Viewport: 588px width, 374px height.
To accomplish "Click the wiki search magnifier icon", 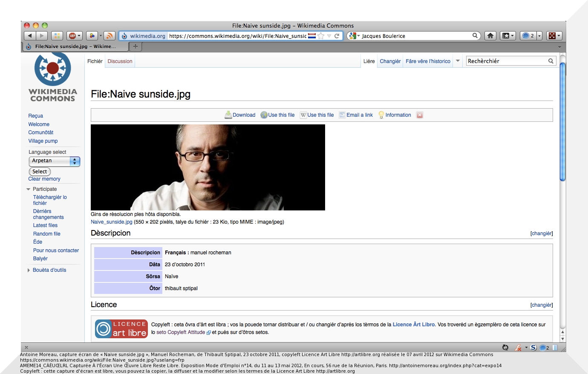I will tap(551, 61).
